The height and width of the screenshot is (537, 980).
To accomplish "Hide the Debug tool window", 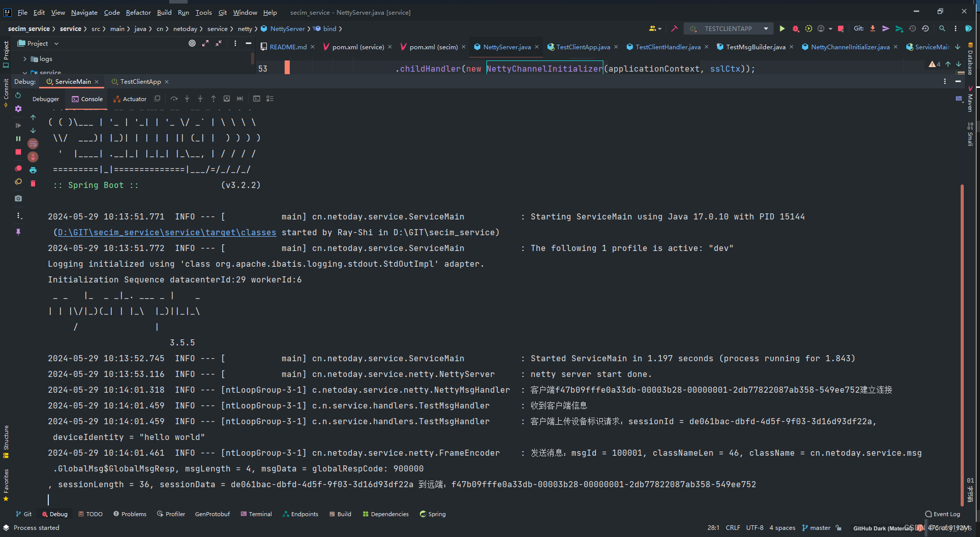I will 958,81.
